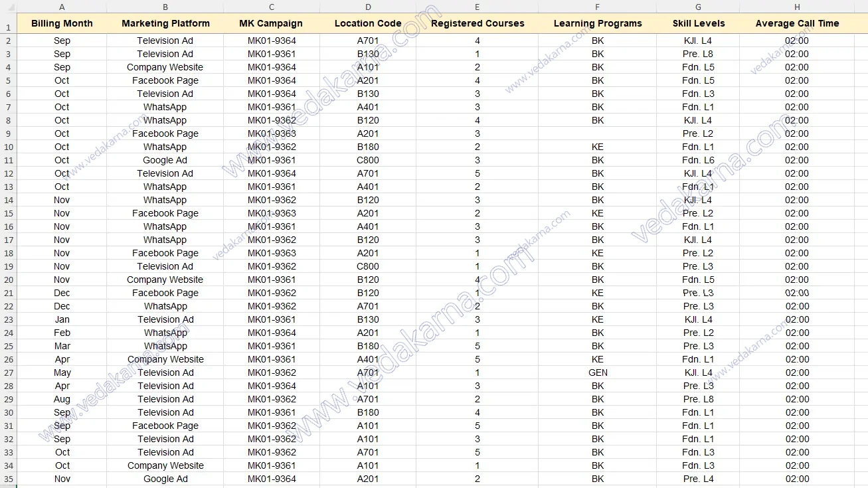Select the "B180" cell in row 10
The height and width of the screenshot is (488, 868).
368,147
